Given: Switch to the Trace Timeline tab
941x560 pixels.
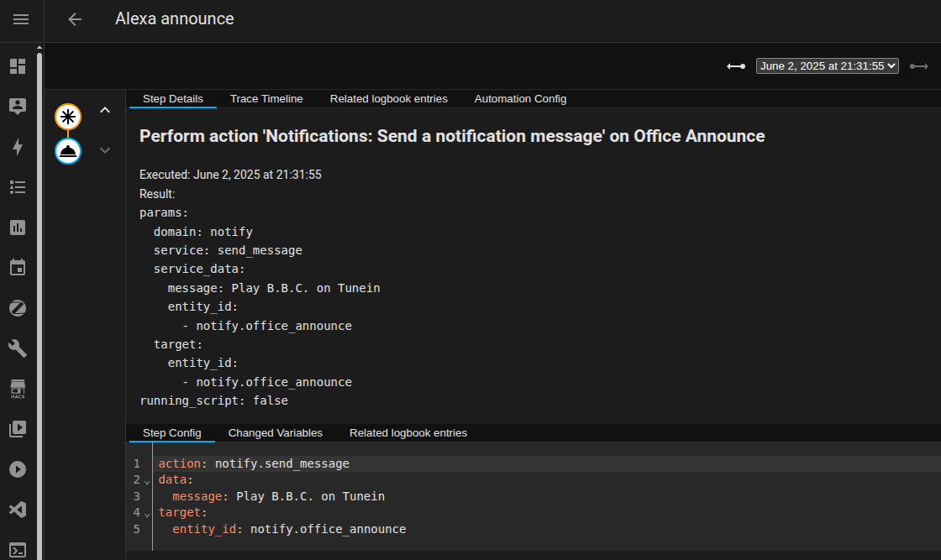Looking at the screenshot, I should pos(266,99).
